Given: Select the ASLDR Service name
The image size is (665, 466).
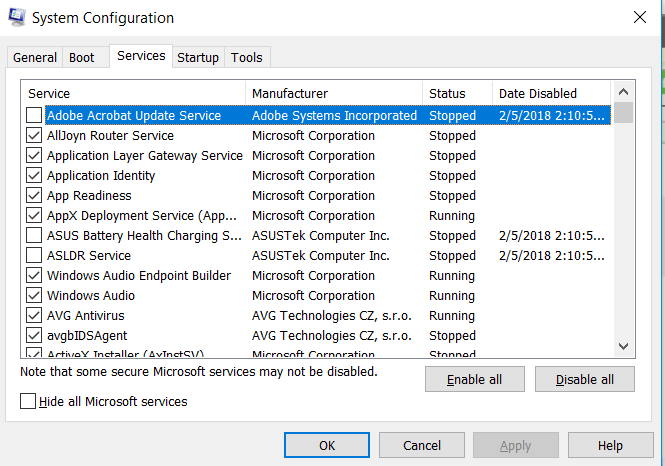Looking at the screenshot, I should click(89, 255).
